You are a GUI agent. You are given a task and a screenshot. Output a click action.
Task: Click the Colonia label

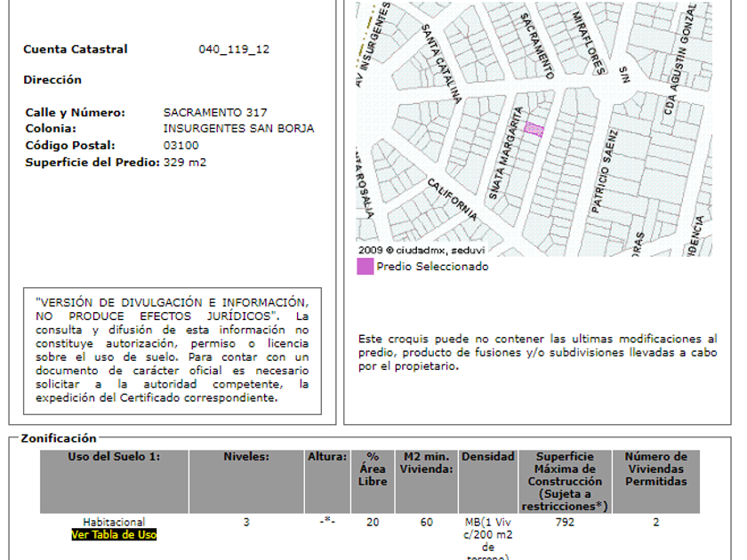pos(51,129)
